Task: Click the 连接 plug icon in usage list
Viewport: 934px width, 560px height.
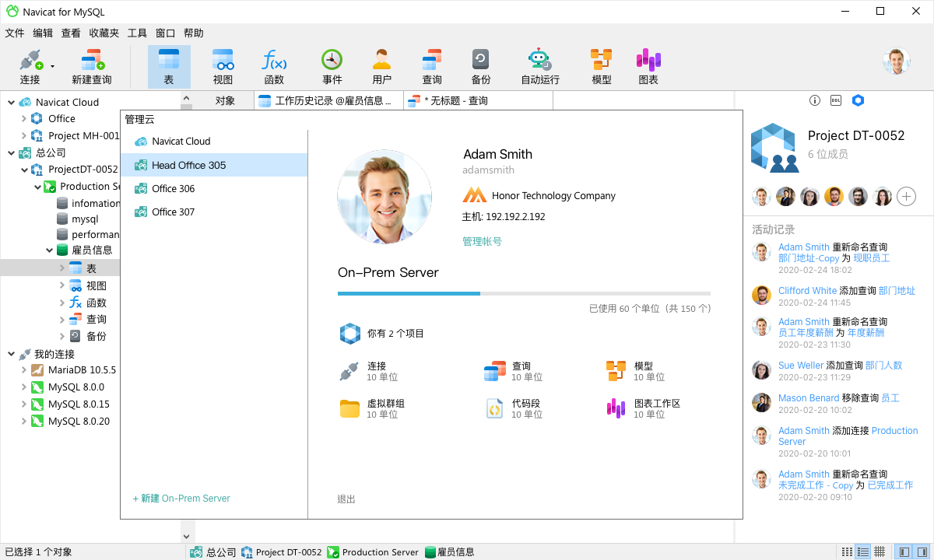Action: coord(349,371)
